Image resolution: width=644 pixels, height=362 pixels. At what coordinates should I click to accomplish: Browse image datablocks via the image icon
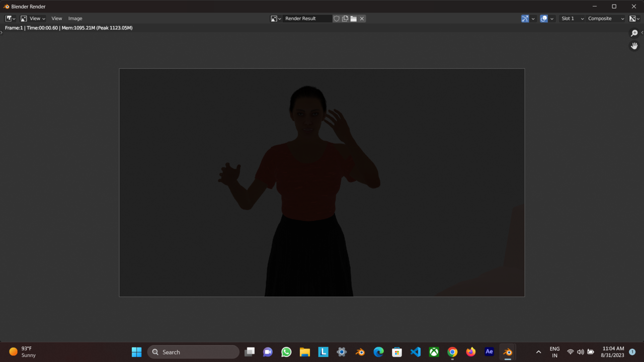coord(275,18)
